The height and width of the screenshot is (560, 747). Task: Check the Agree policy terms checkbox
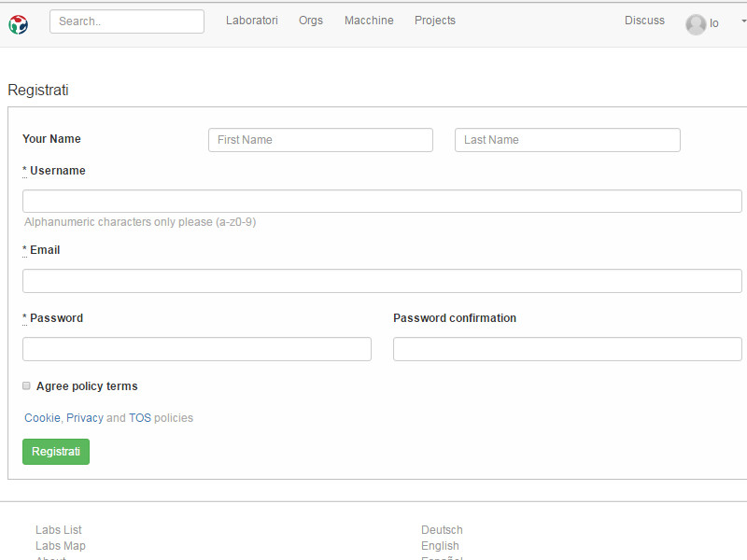[27, 385]
